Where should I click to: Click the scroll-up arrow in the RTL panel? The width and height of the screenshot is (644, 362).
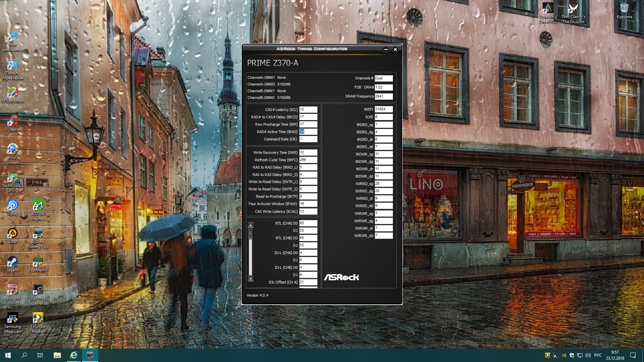[251, 225]
